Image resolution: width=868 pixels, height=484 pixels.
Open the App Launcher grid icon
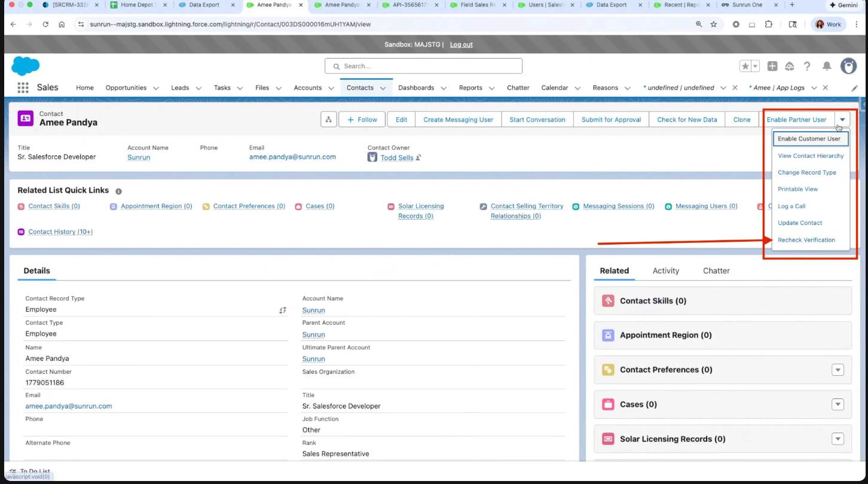(23, 87)
